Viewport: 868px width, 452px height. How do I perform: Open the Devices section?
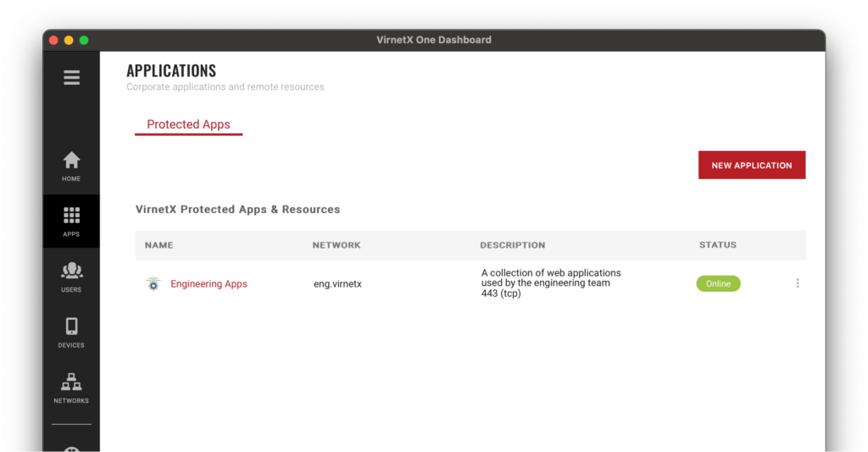71,332
